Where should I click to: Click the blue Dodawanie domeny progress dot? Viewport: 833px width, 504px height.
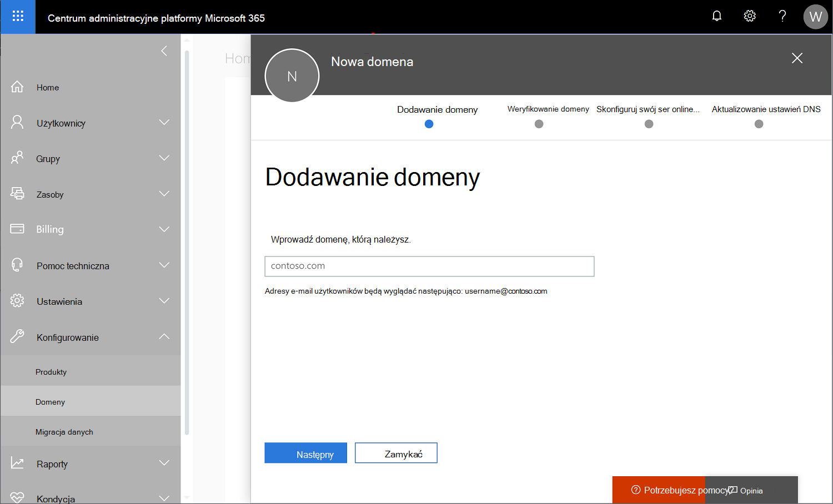429,124
